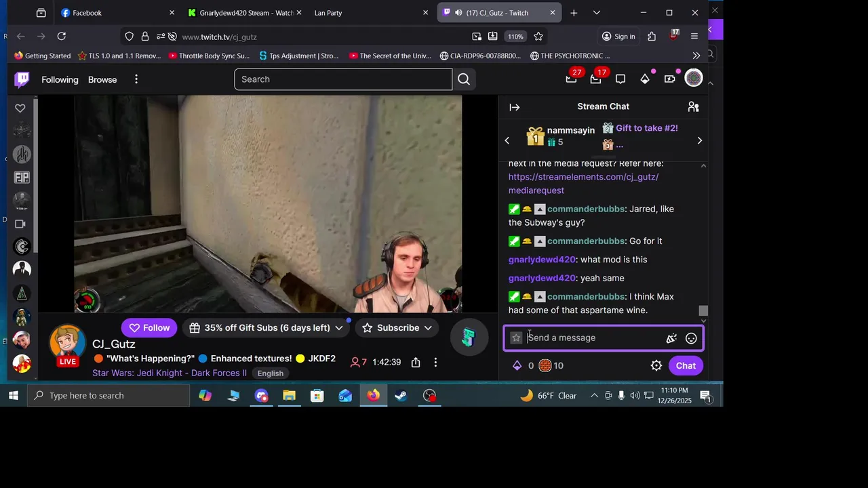
Task: Open the Turbo battery icon in header
Action: click(x=669, y=79)
